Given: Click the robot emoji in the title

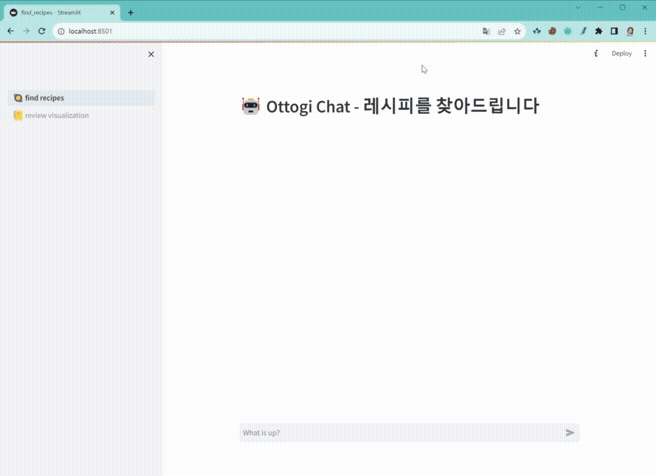Looking at the screenshot, I should click(251, 106).
